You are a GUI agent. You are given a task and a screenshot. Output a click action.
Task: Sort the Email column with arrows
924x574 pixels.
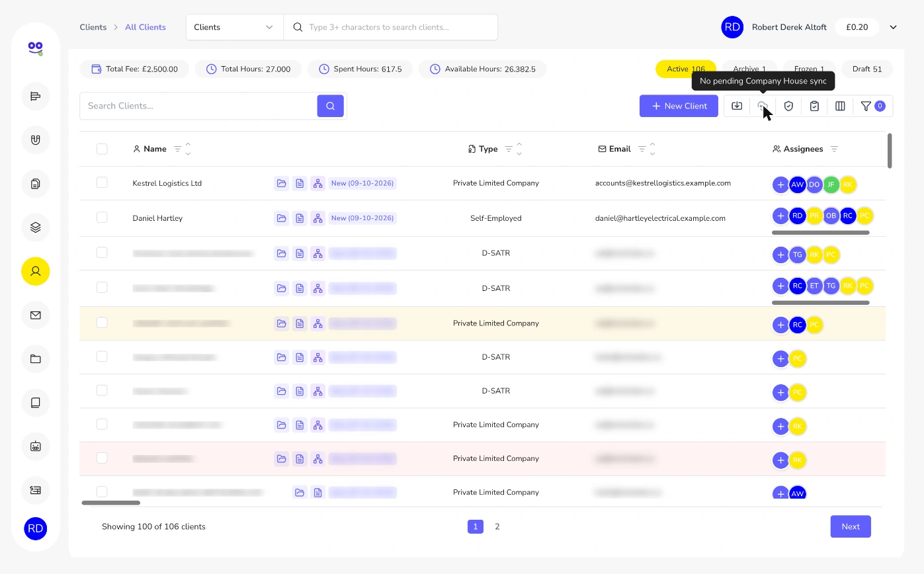[652, 149]
